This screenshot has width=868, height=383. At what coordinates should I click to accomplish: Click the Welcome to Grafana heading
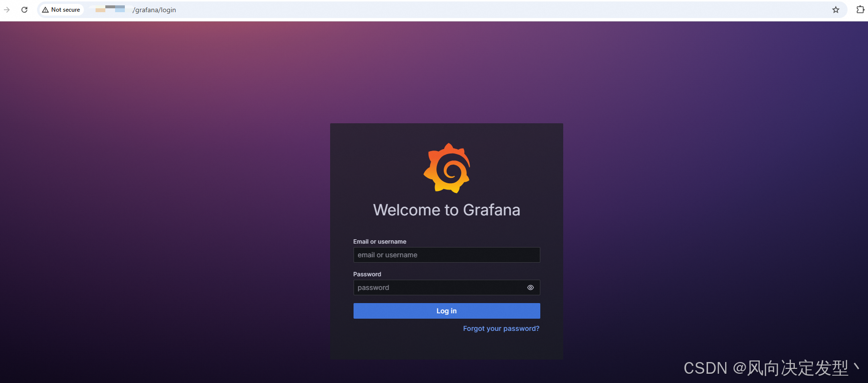pyautogui.click(x=447, y=210)
